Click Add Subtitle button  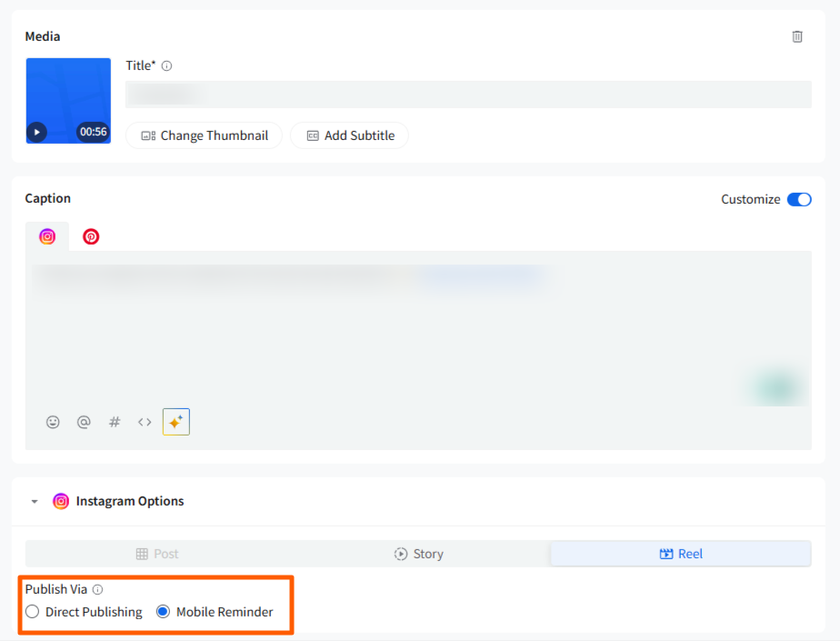[350, 135]
